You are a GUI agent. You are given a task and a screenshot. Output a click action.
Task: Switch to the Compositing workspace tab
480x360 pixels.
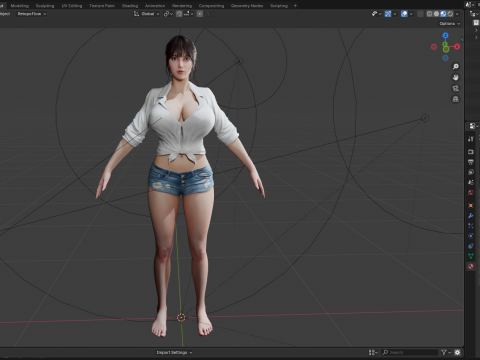211,6
